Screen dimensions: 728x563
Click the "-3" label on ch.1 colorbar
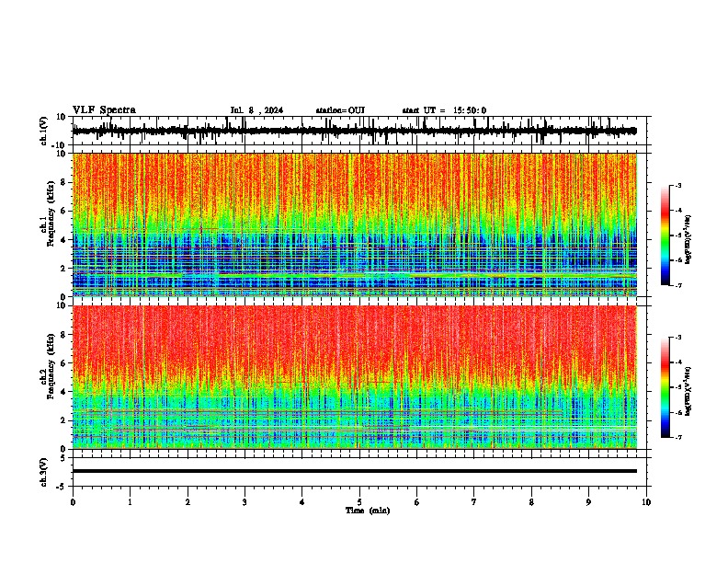pos(677,185)
